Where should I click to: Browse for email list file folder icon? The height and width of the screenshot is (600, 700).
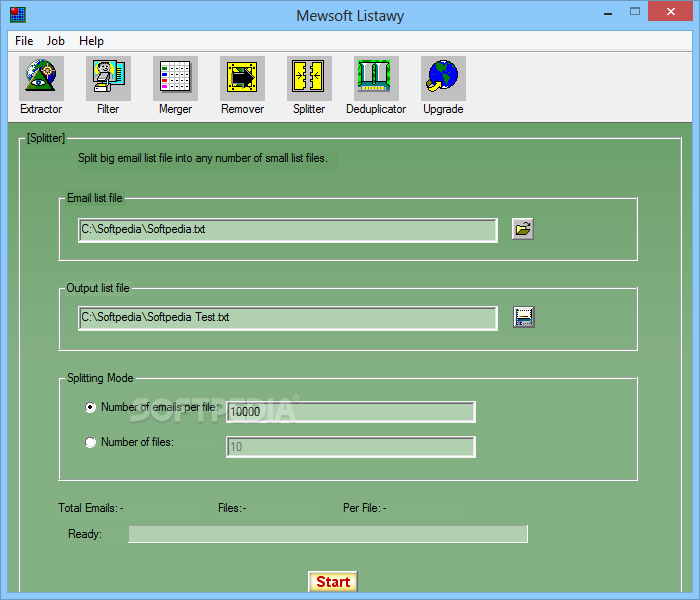click(523, 229)
